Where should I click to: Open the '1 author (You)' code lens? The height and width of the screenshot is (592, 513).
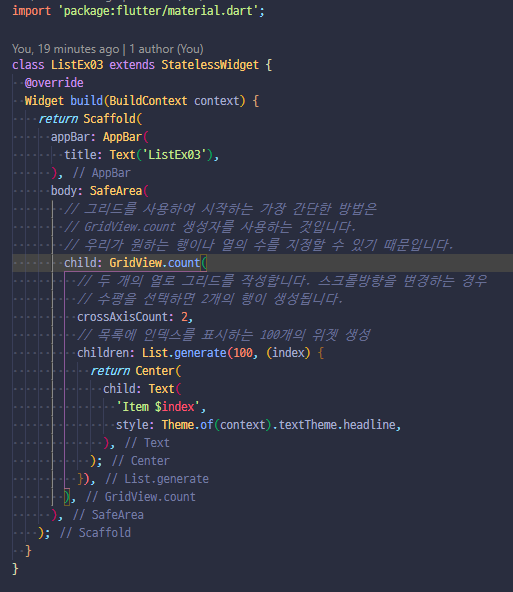pyautogui.click(x=166, y=49)
